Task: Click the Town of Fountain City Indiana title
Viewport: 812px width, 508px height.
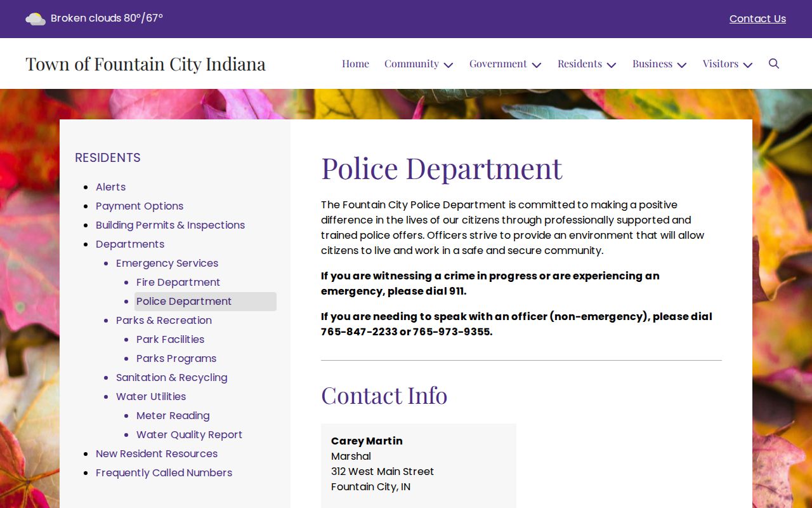Action: 145,63
